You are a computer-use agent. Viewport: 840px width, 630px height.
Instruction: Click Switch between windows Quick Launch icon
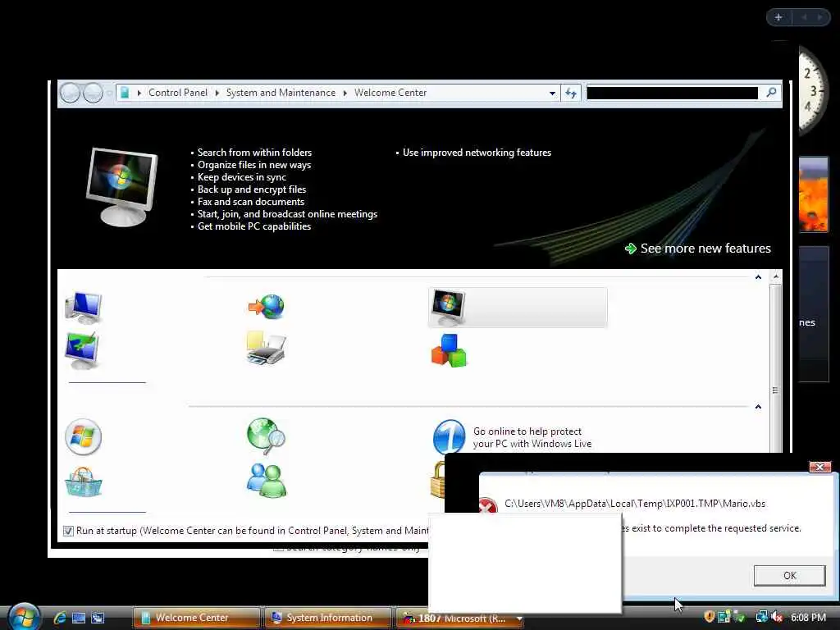(98, 618)
